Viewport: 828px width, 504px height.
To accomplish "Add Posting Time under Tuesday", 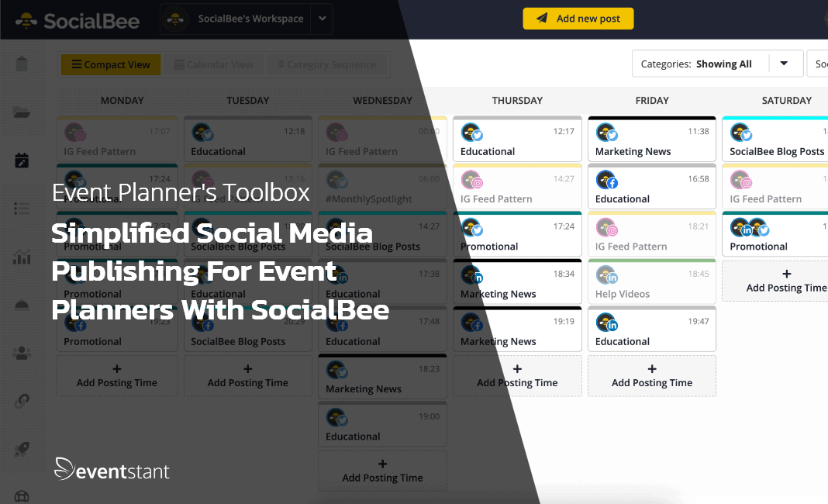I will point(247,375).
